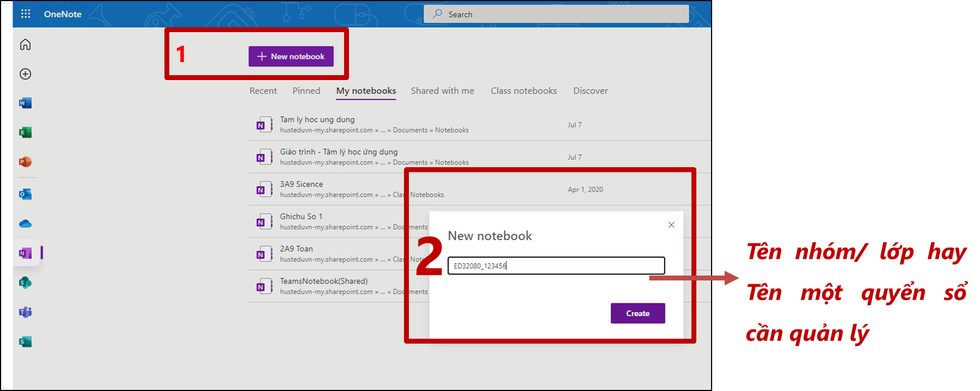Viewport: 980px width, 391px height.
Task: Open SharePoint from the sidebar
Action: (x=26, y=283)
